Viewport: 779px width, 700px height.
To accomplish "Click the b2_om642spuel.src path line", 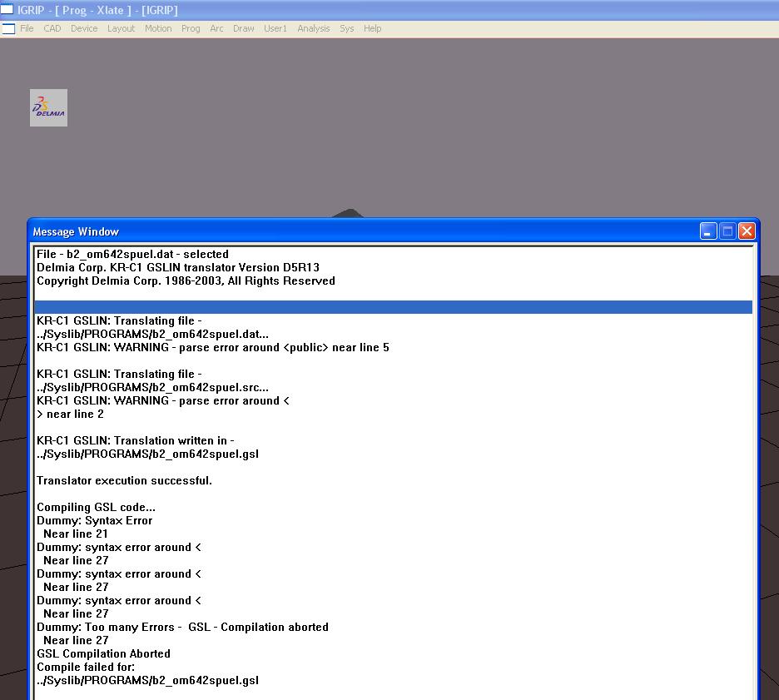I will (x=152, y=388).
